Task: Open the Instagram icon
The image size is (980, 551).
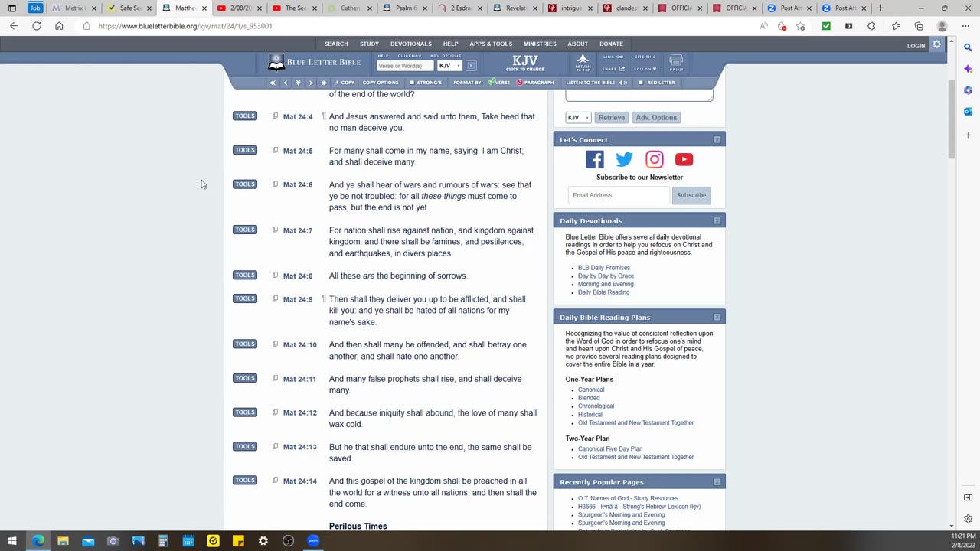Action: coord(654,159)
